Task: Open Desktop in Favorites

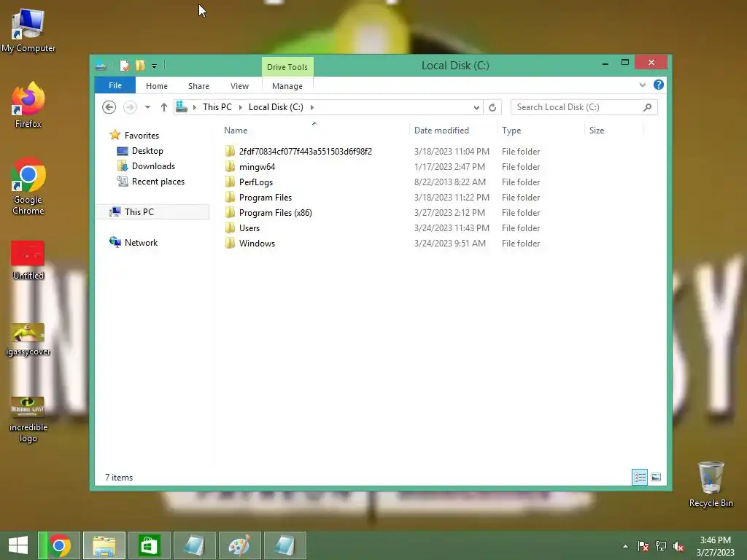Action: pos(140,151)
